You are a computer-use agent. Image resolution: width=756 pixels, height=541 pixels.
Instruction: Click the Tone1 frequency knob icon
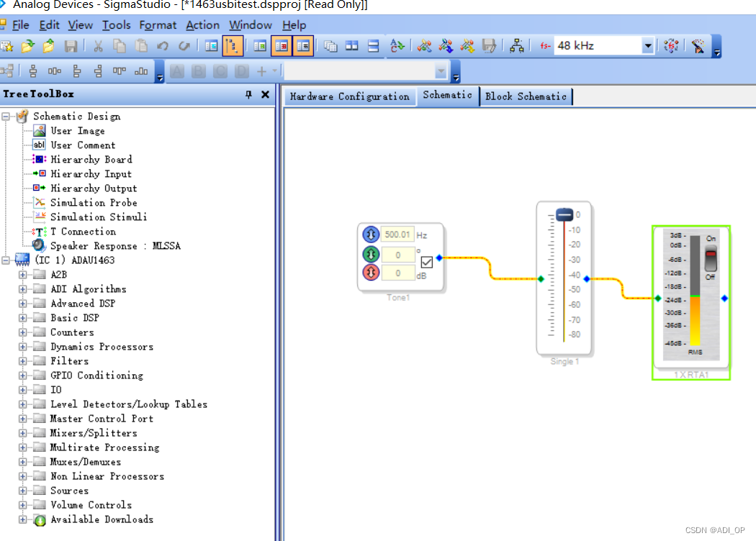(371, 235)
